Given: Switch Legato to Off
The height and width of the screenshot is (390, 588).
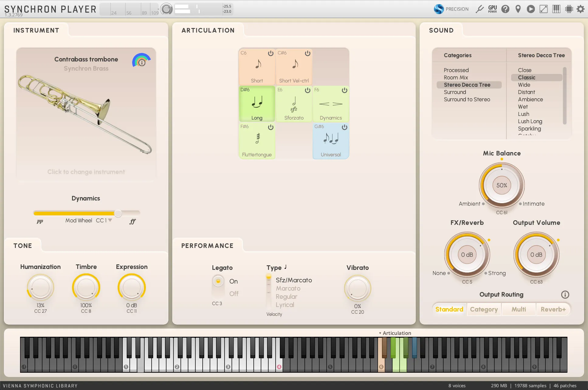Looking at the screenshot, I should tap(234, 294).
